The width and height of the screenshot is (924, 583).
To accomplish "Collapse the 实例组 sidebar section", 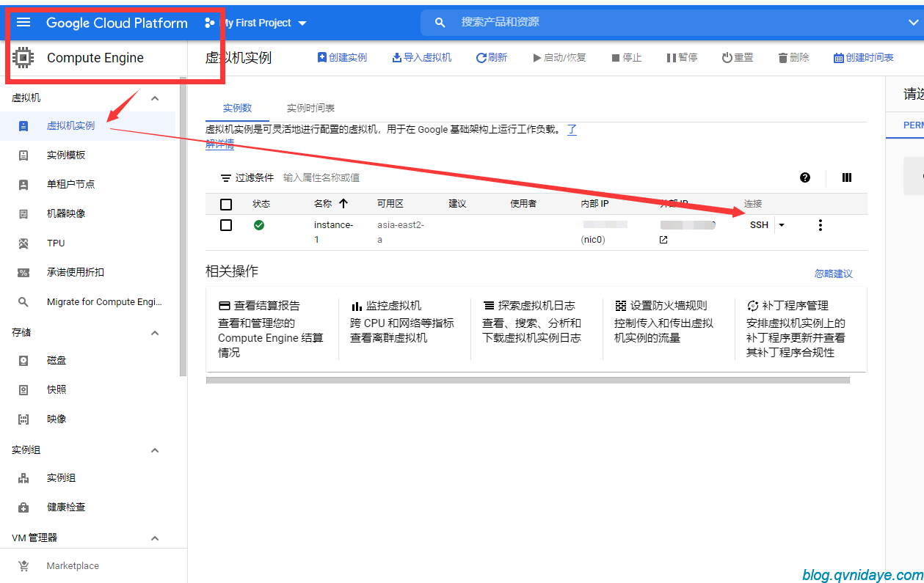I will (155, 450).
